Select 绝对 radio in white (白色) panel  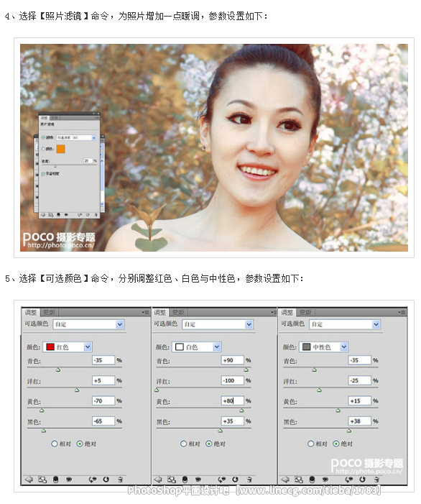point(209,444)
